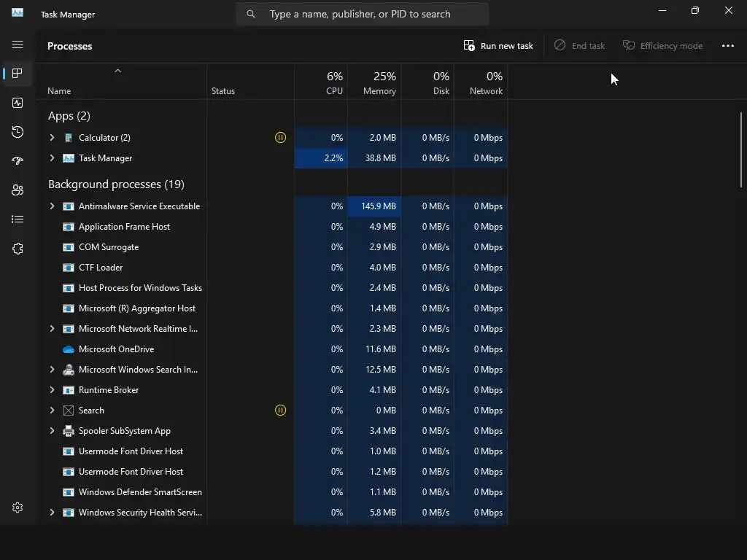
Task: Click the Efficiency mode button
Action: click(x=662, y=46)
